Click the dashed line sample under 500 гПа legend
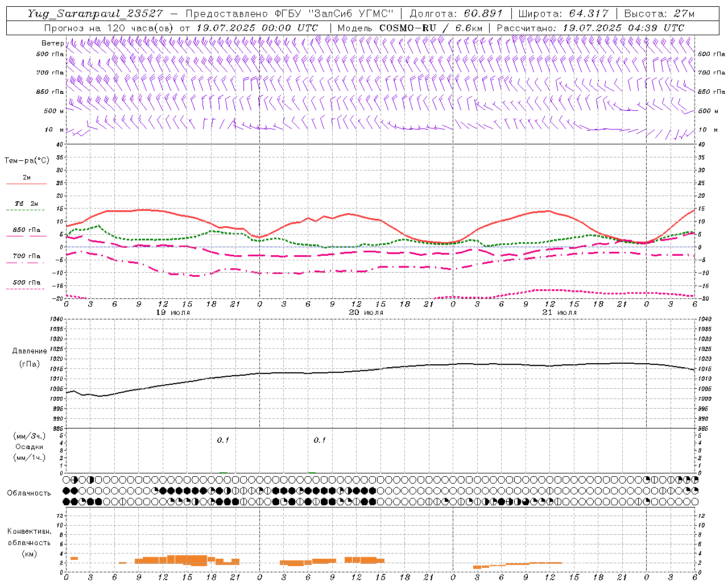Viewport: 728px width, 582px height. (x=26, y=289)
